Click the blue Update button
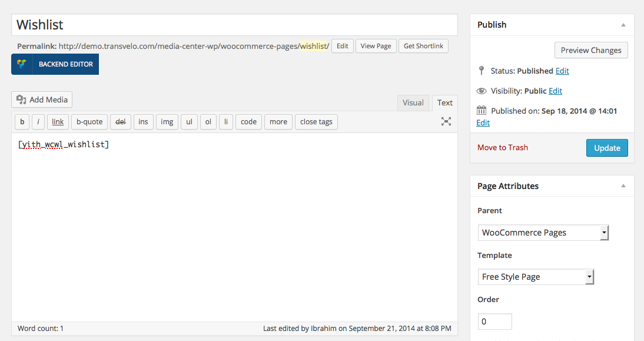Viewport: 644px width, 341px height. 607,148
